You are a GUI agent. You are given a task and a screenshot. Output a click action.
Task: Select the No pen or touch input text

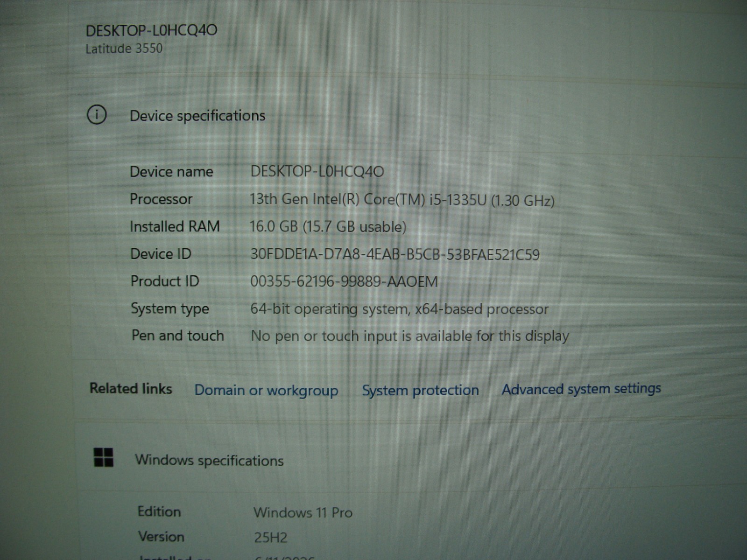coord(410,336)
